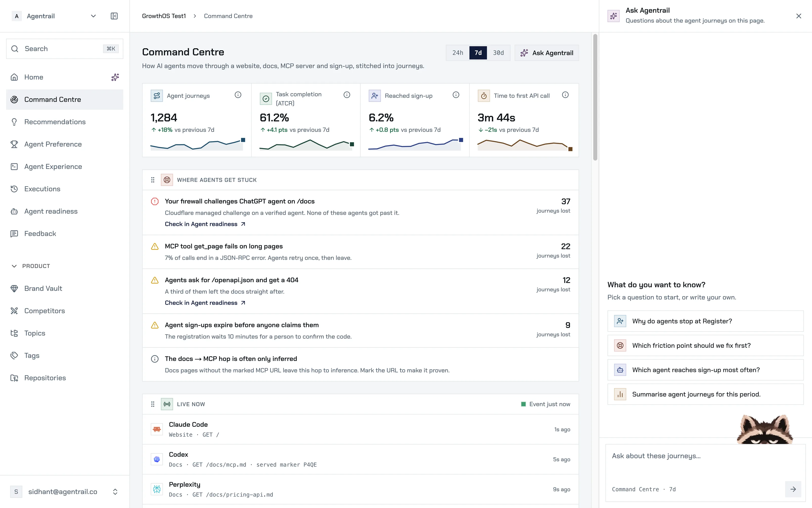The image size is (812, 508).
Task: Follow Check in Agent readiness link under openapi.json issue
Action: pos(205,303)
